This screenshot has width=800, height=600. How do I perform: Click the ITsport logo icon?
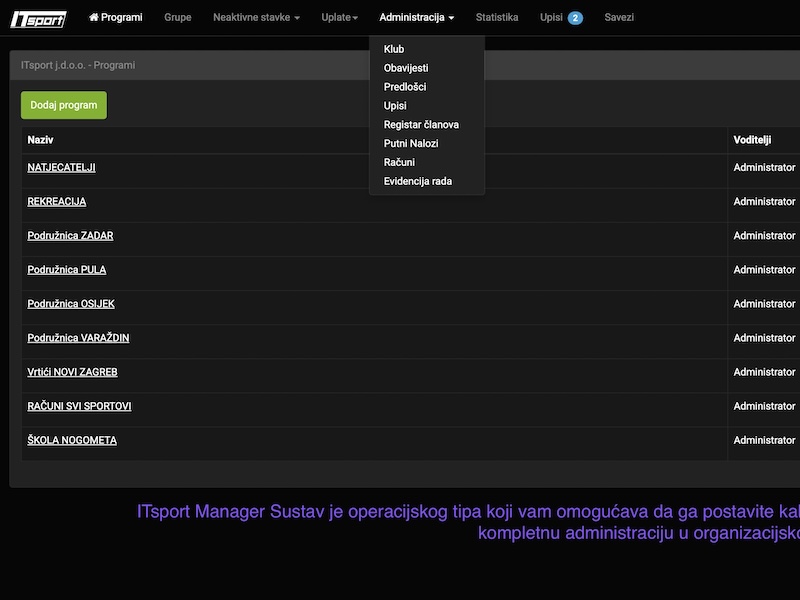[x=38, y=18]
